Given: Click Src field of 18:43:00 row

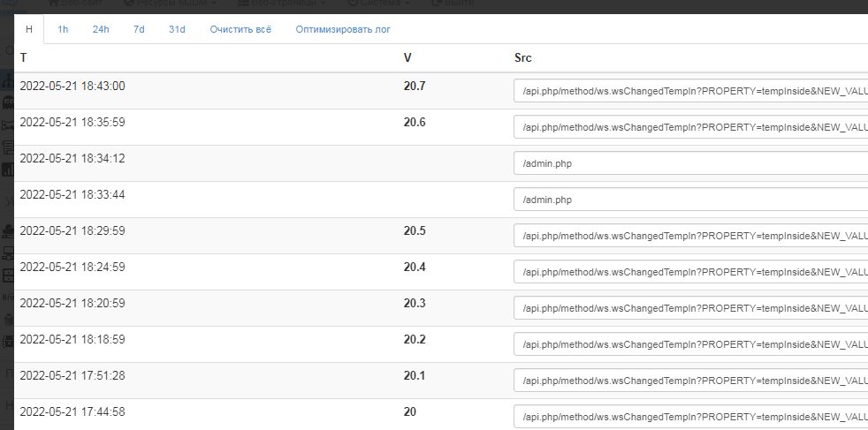Looking at the screenshot, I should pos(689,91).
